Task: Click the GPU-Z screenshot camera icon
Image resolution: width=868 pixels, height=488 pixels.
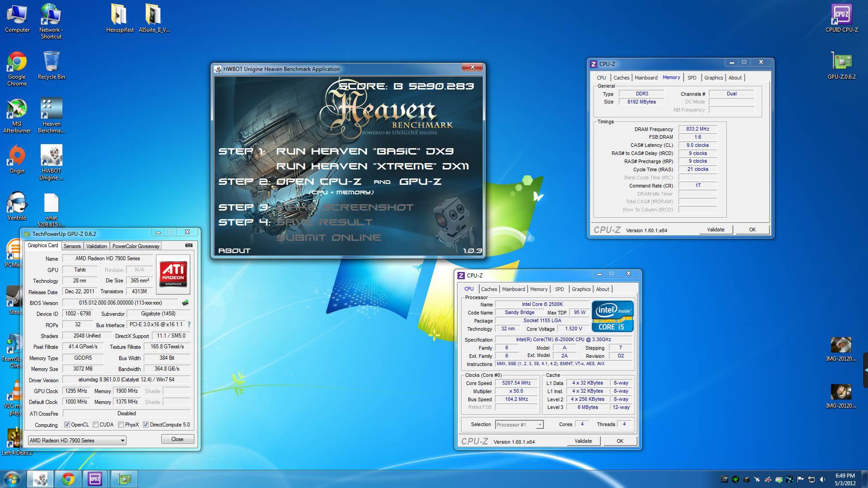Action: pos(189,245)
